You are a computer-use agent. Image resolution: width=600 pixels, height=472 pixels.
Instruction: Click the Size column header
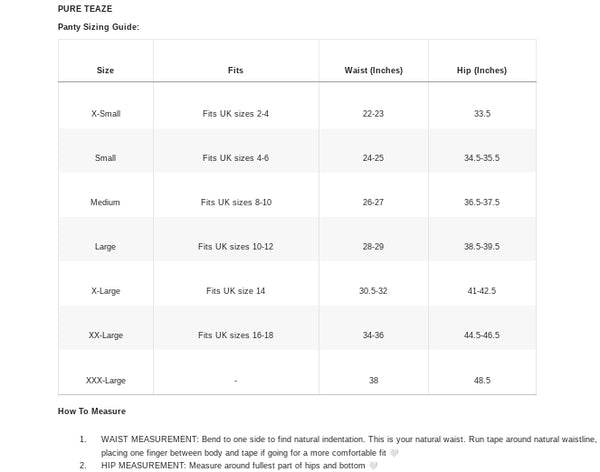105,71
